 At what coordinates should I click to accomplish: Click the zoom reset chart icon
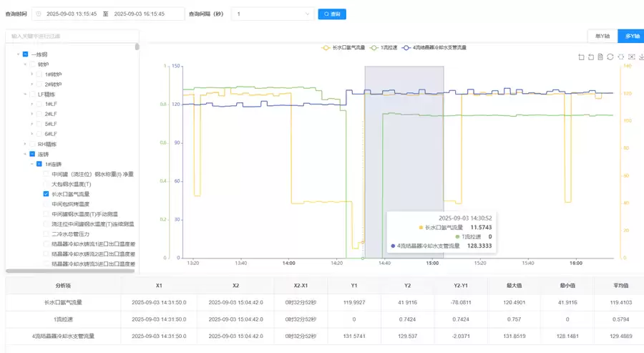click(591, 57)
